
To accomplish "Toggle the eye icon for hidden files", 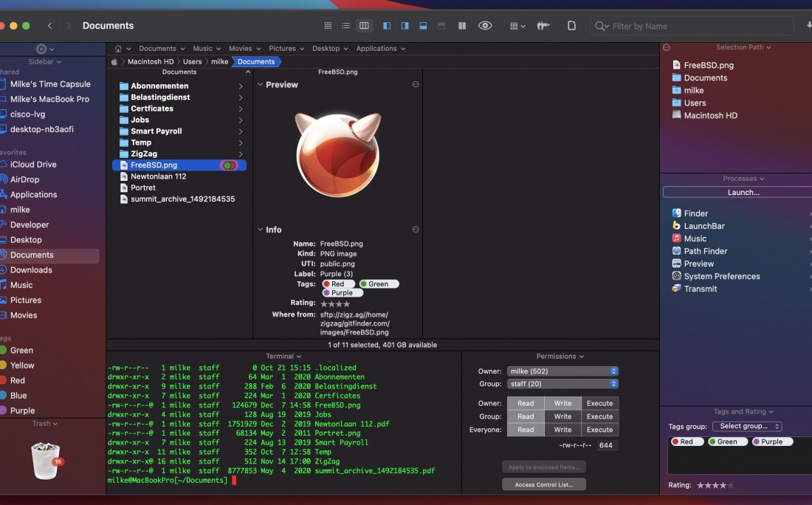I will [485, 26].
